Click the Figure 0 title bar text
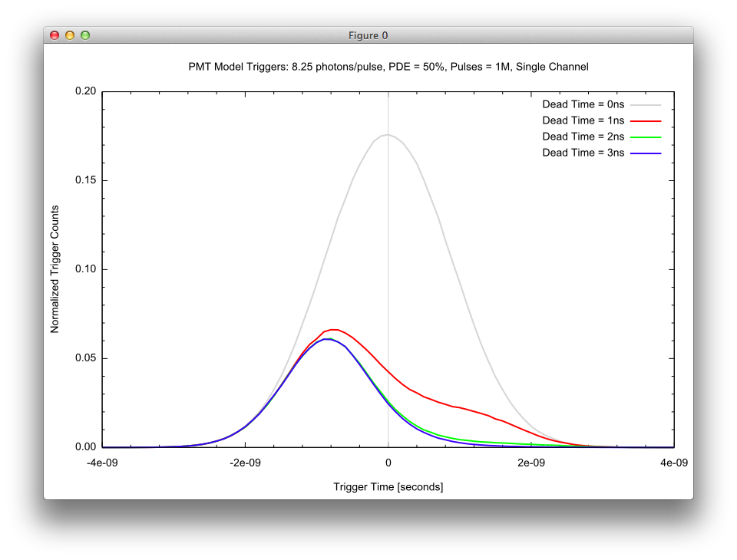737x560 pixels. coord(368,35)
